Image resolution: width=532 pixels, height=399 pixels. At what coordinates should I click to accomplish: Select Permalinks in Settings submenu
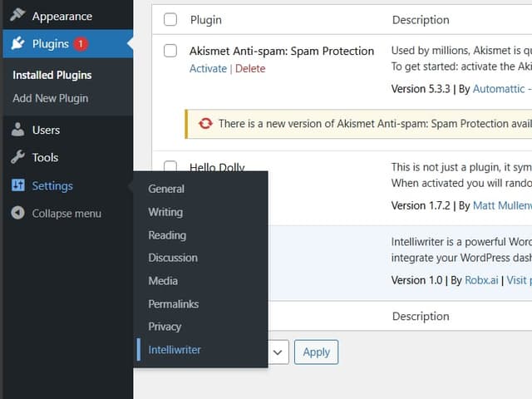click(174, 304)
